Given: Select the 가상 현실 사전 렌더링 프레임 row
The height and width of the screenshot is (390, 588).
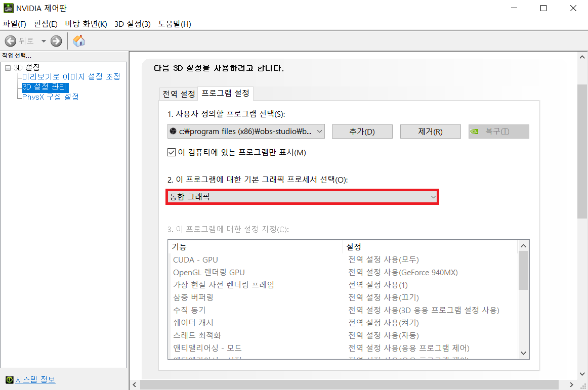Looking at the screenshot, I should click(343, 285).
